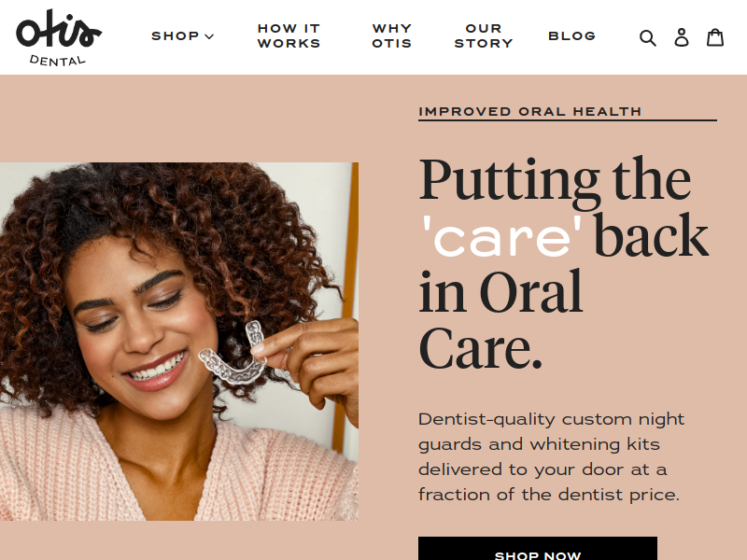Open the Shop navigation menu
The width and height of the screenshot is (747, 560).
[182, 36]
